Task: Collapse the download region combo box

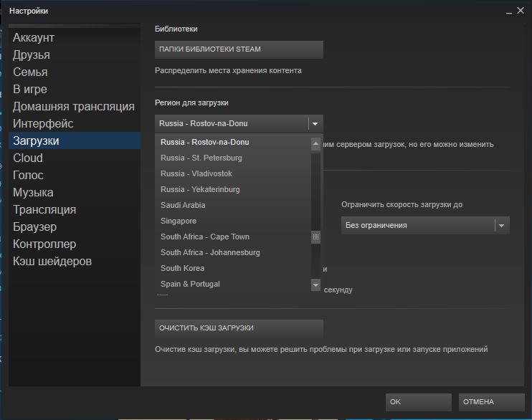Action: (239, 123)
